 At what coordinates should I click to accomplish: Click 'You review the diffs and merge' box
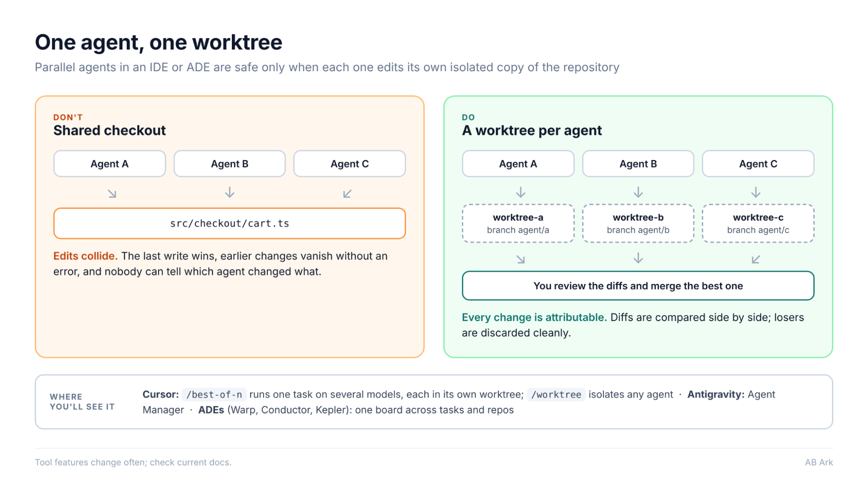[638, 286]
